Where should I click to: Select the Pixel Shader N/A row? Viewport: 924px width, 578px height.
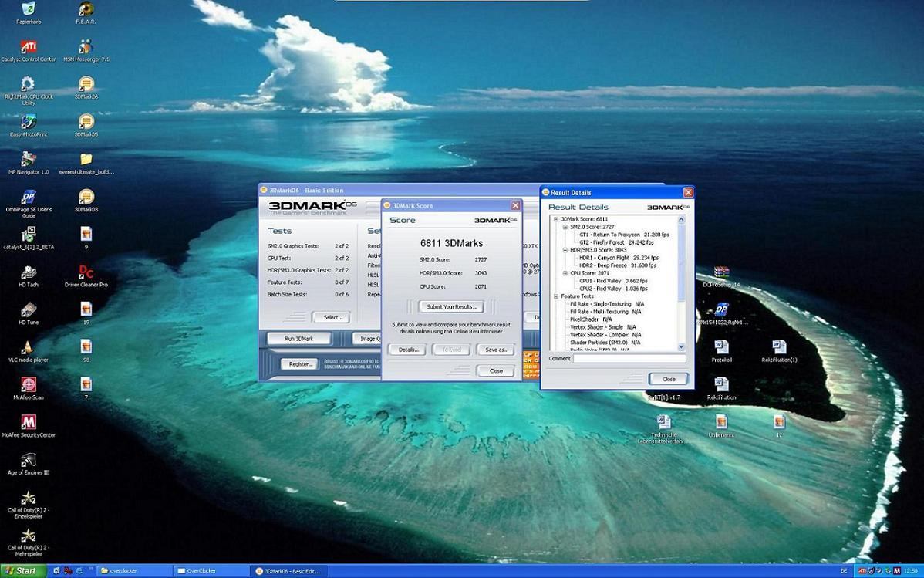click(591, 319)
